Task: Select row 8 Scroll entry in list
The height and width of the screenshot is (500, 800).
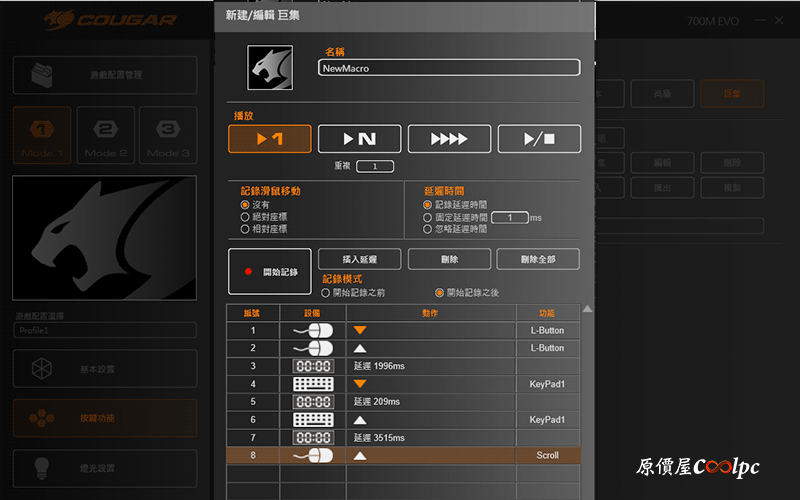Action: pos(404,456)
